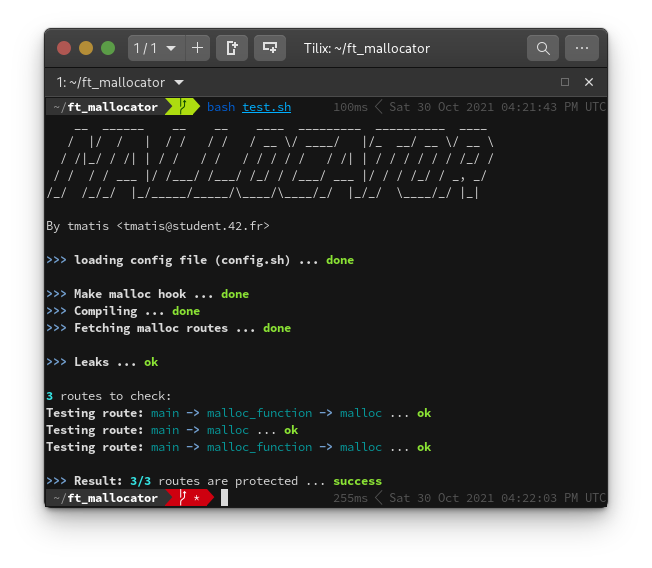The image size is (652, 568).
Task: Click the red git branch prompt segment
Action: [x=189, y=498]
